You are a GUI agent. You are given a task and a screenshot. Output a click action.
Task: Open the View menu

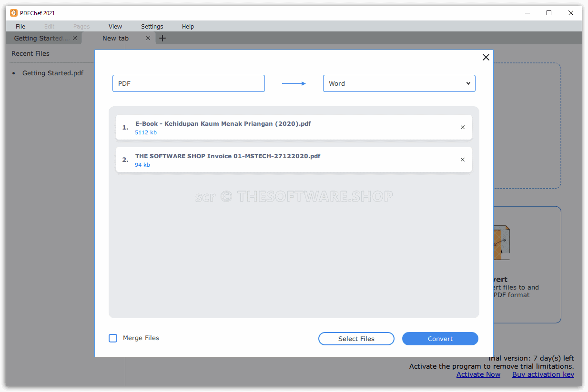point(115,26)
